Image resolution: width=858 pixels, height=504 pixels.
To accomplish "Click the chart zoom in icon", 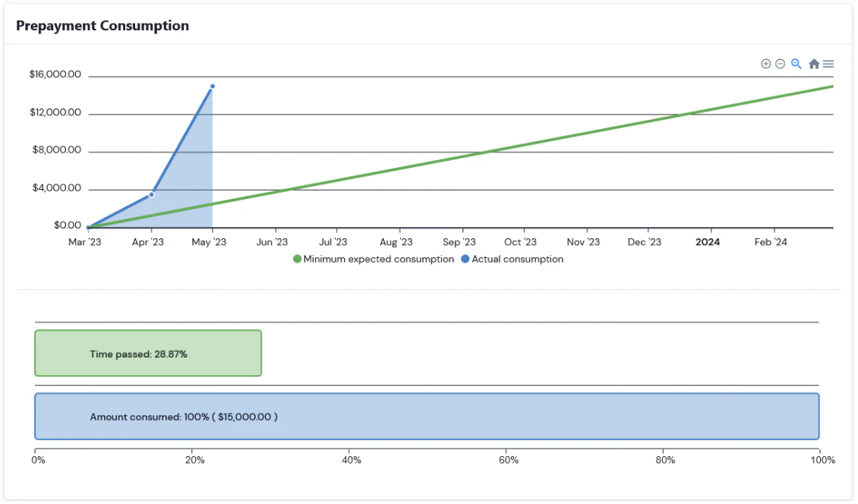I will click(x=765, y=64).
